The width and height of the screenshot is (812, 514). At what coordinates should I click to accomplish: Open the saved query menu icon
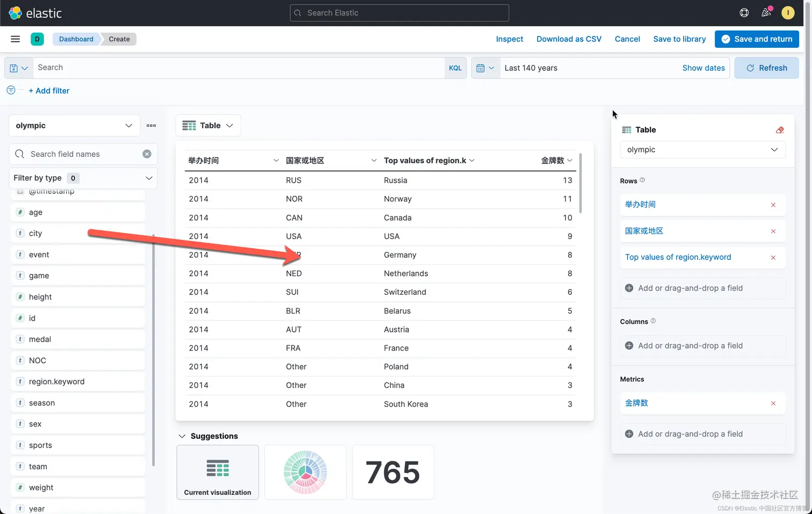click(19, 68)
